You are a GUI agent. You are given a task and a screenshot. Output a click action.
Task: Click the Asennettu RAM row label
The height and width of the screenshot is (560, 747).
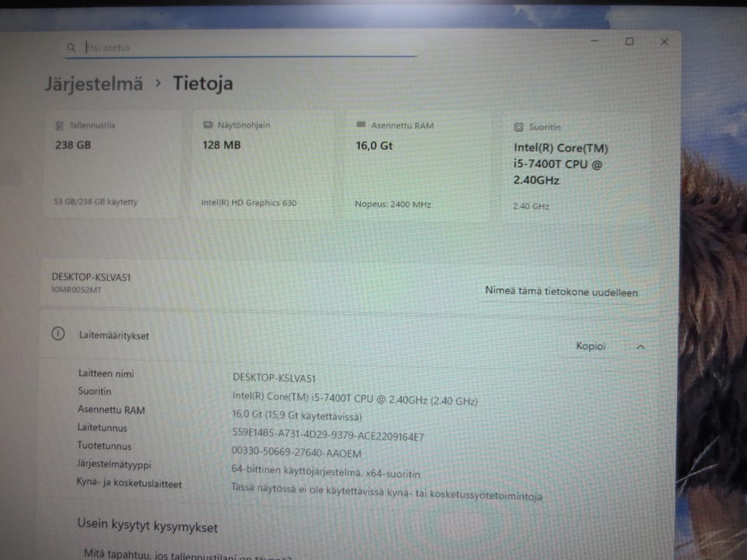point(111,410)
